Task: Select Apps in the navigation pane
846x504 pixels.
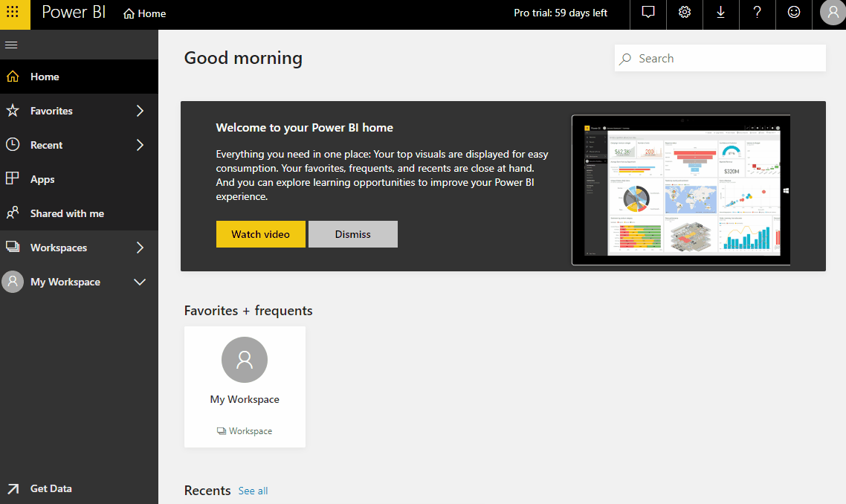Action: click(42, 179)
